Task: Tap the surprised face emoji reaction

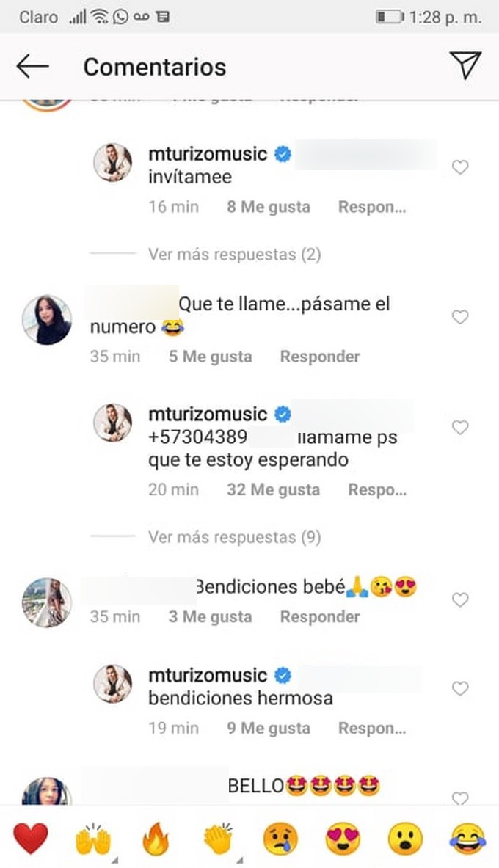Action: click(x=406, y=838)
